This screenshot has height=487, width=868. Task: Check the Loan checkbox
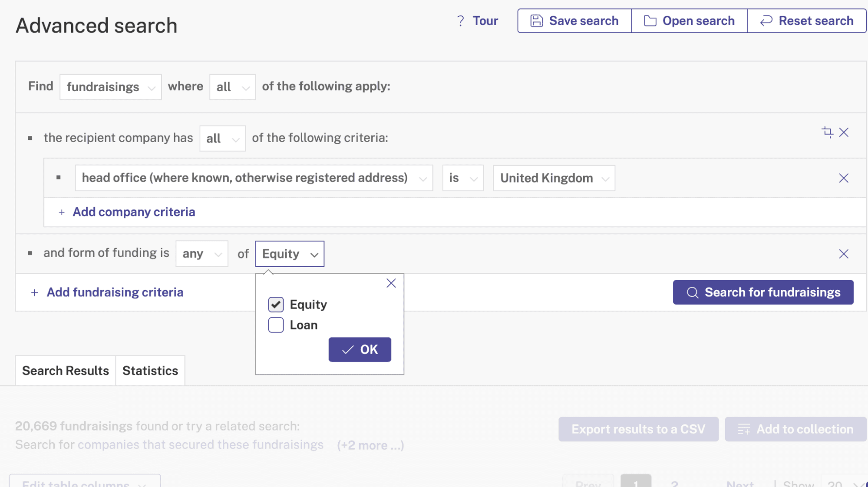[x=276, y=325]
